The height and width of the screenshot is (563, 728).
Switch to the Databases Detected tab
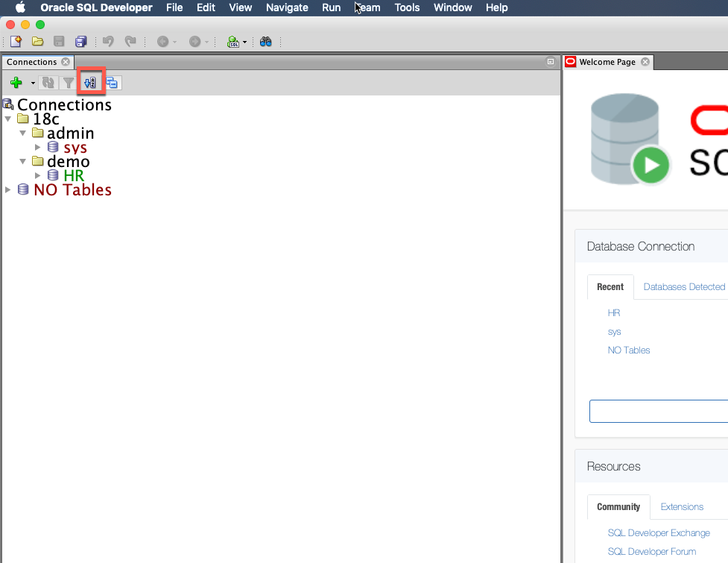(684, 286)
